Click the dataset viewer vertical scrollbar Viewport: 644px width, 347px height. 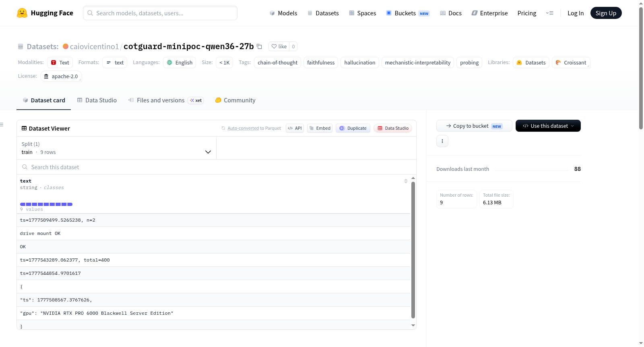tap(413, 250)
